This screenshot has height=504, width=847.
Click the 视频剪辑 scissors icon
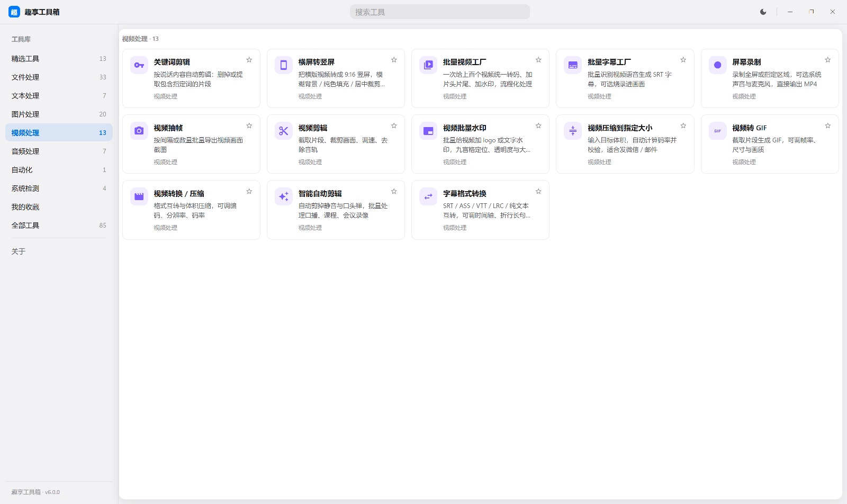(284, 131)
